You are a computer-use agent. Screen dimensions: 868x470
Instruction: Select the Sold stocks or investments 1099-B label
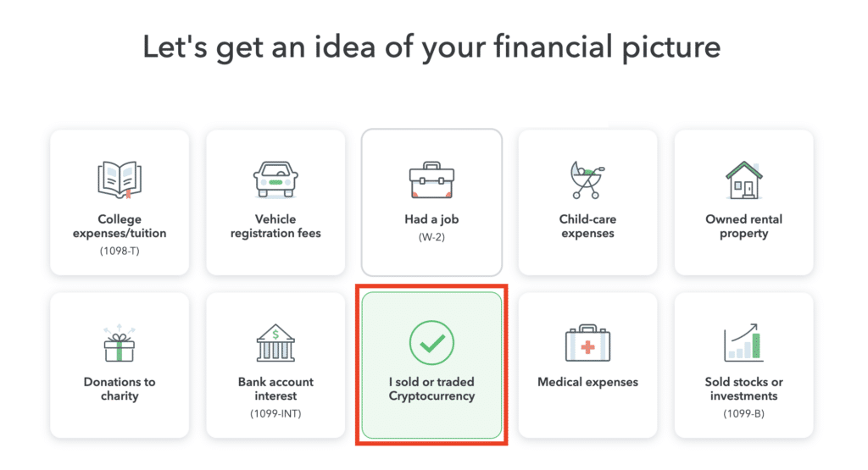[744, 397]
